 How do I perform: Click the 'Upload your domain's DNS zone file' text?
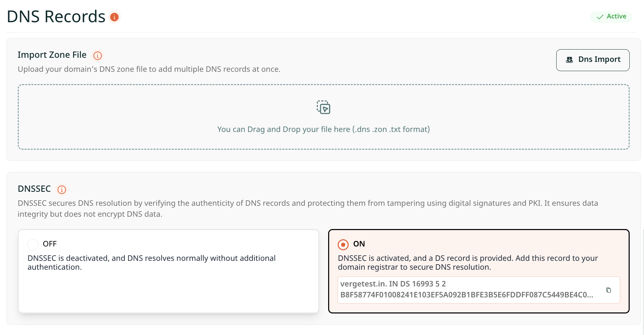tap(149, 69)
